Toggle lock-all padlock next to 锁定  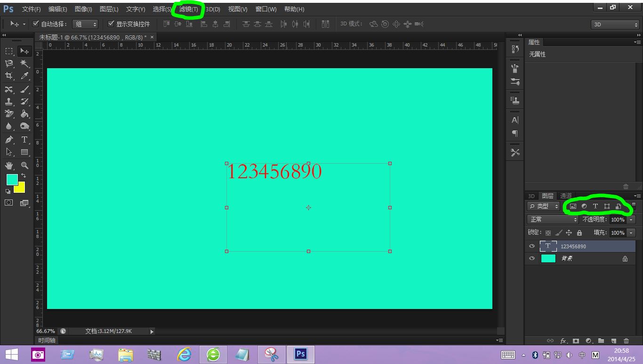(579, 233)
